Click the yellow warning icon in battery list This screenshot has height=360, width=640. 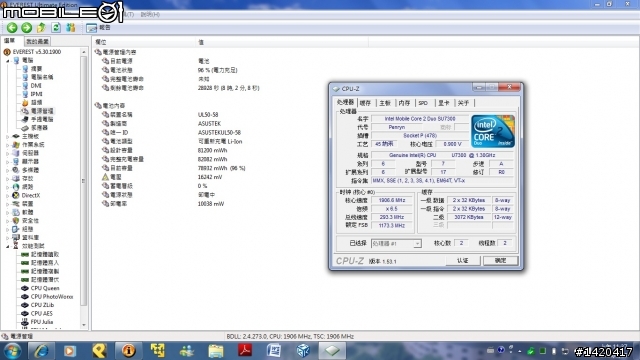(105, 177)
